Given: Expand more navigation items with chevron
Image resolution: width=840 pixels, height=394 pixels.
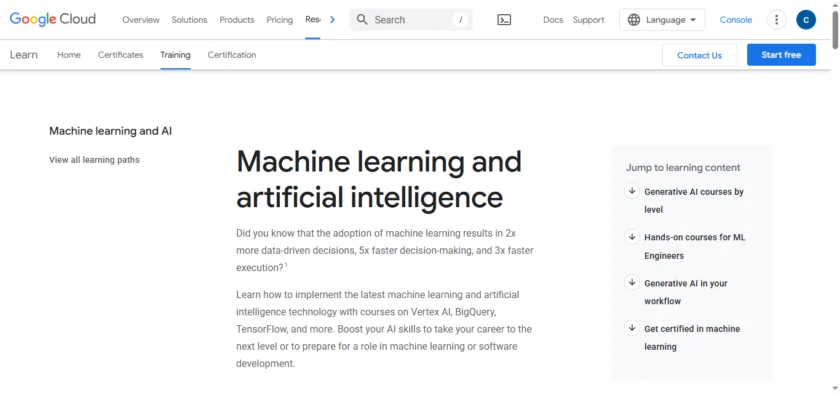Looking at the screenshot, I should point(332,20).
